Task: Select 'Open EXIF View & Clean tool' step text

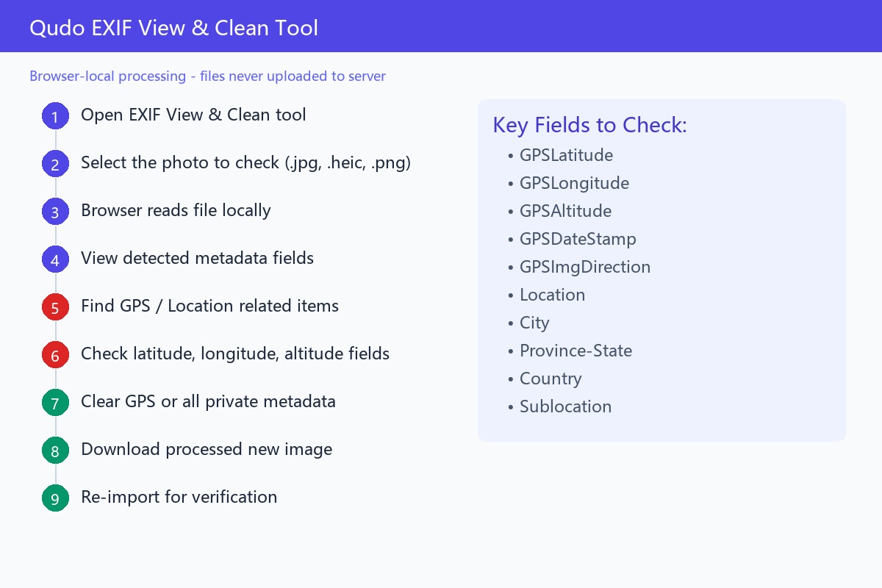Action: 193,115
